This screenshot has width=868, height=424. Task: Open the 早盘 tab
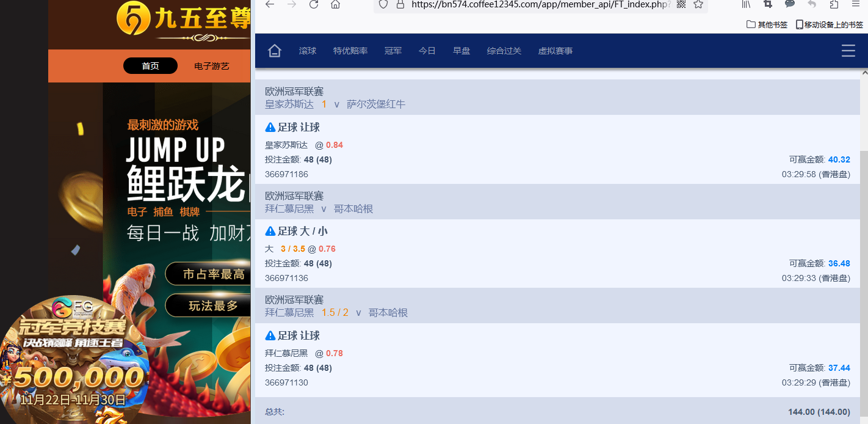coord(461,51)
